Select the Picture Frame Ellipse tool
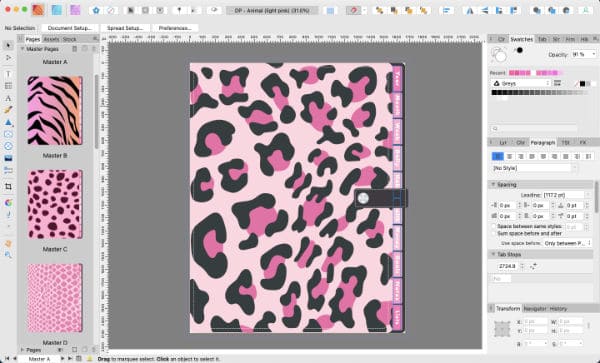 (8, 146)
